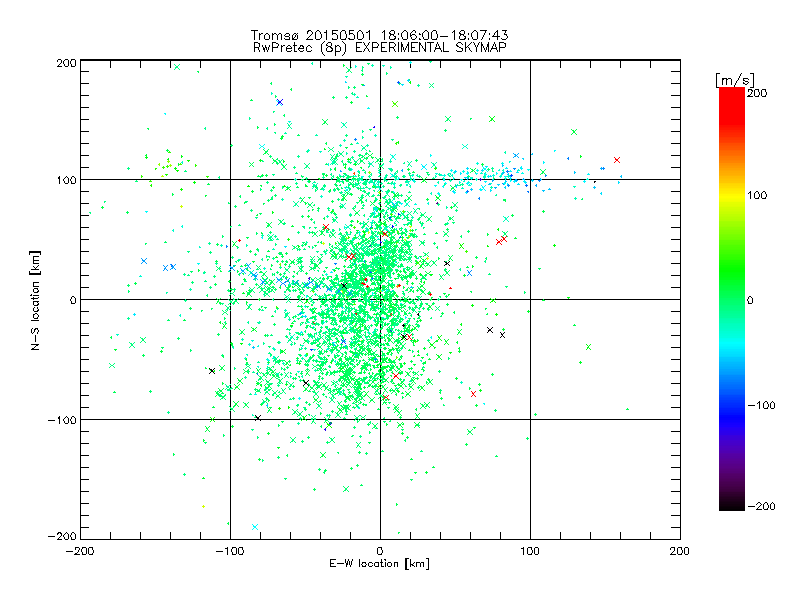Viewport: 800px width, 600px height.
Task: Click the colorbar label -200
Action: point(761,506)
